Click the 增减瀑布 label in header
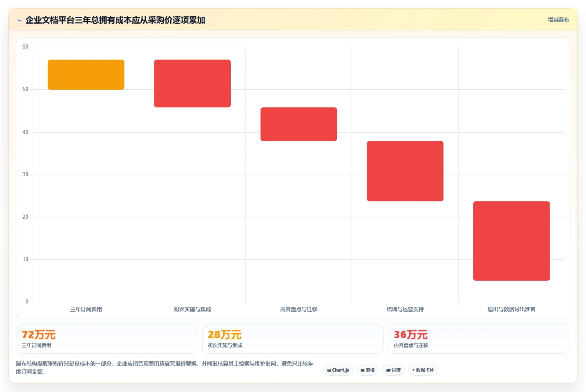586x392 pixels. (558, 20)
